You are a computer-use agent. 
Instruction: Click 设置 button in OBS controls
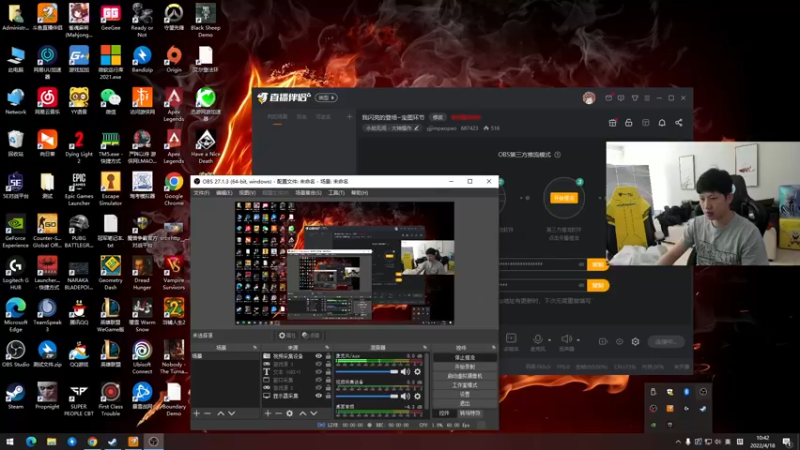click(464, 394)
